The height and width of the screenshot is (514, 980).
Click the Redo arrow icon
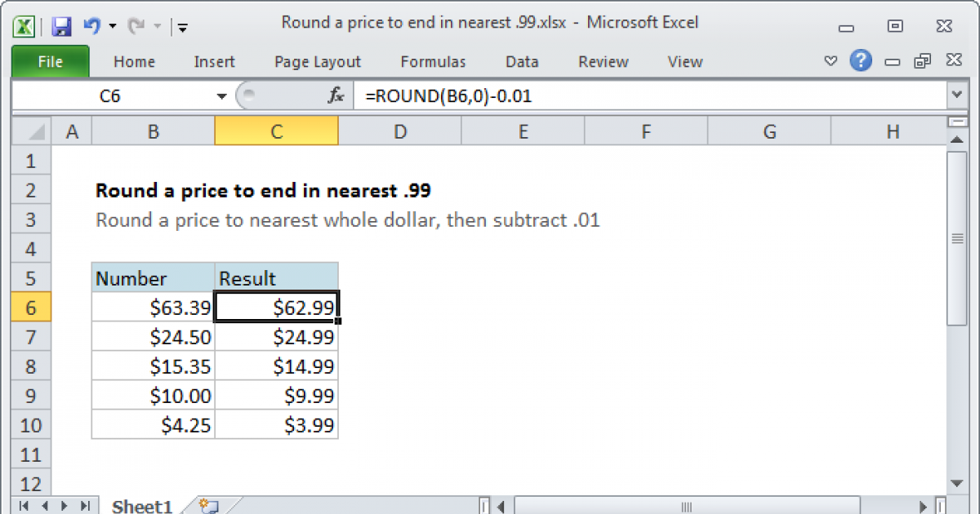click(135, 26)
